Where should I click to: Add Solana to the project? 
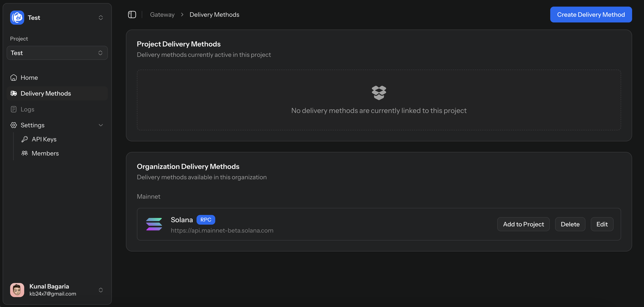(523, 224)
